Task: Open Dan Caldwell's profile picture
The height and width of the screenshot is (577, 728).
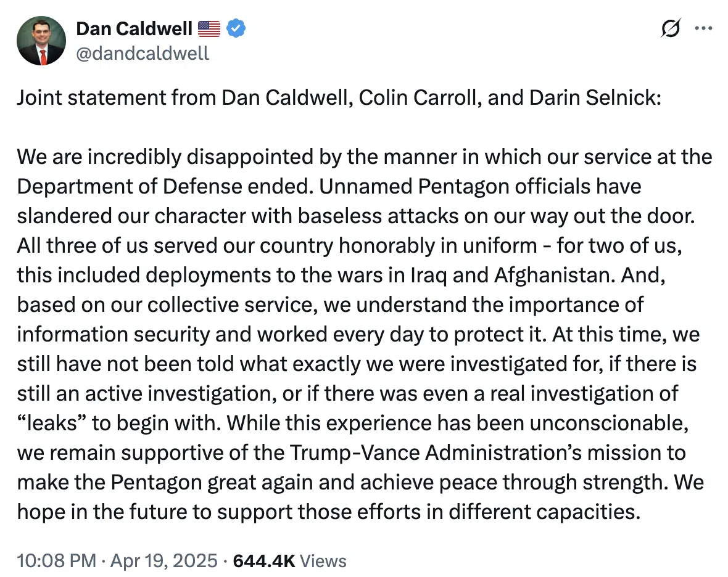Action: tap(41, 41)
